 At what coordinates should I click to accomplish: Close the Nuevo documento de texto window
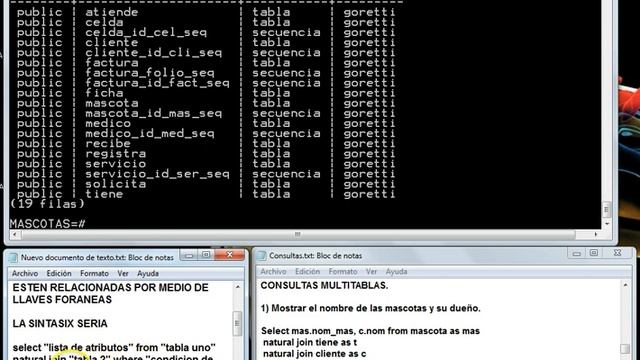(x=229, y=255)
